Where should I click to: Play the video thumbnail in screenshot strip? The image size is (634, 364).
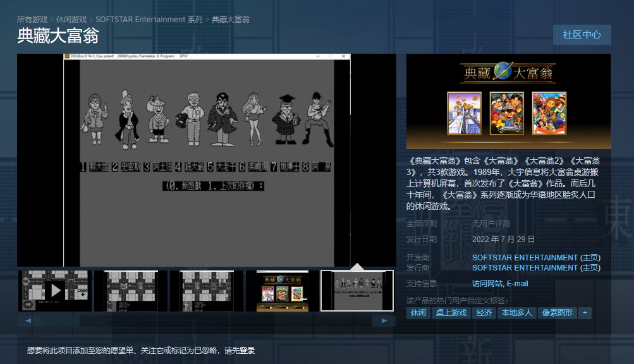[55, 291]
